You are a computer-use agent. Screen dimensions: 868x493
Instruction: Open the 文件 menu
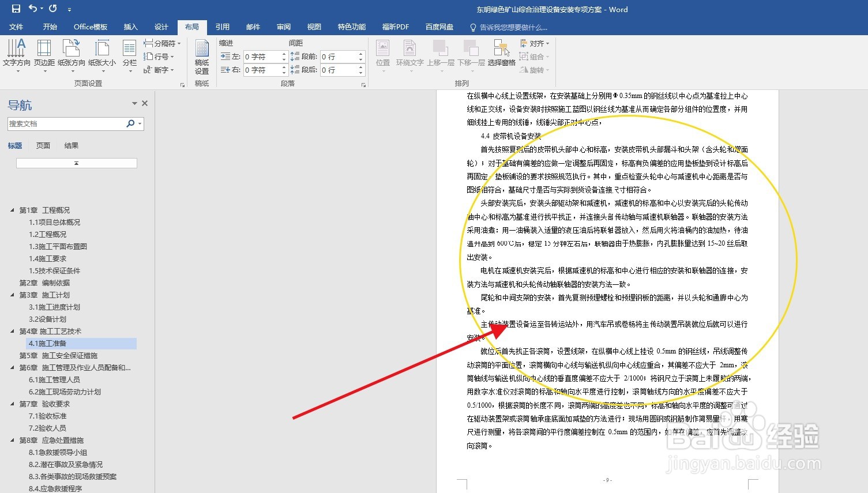pyautogui.click(x=17, y=27)
